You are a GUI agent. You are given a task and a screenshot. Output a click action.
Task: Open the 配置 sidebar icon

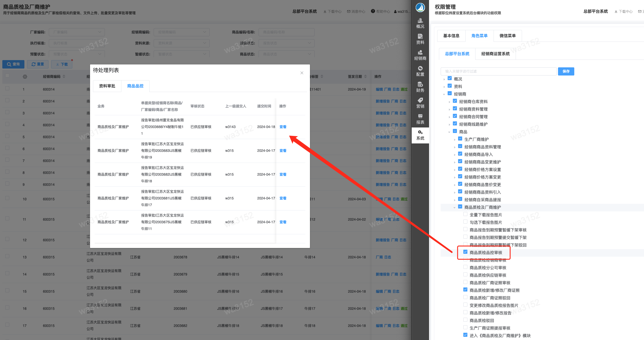coord(420,71)
